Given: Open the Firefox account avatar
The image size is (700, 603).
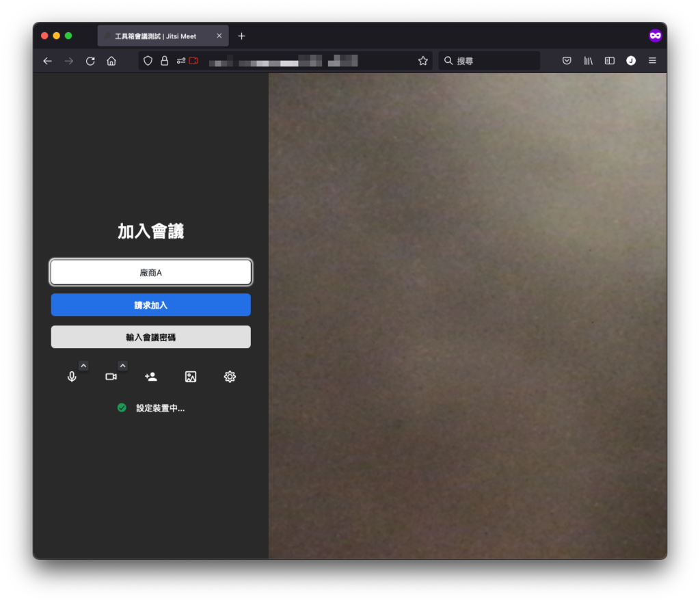Looking at the screenshot, I should click(x=631, y=61).
